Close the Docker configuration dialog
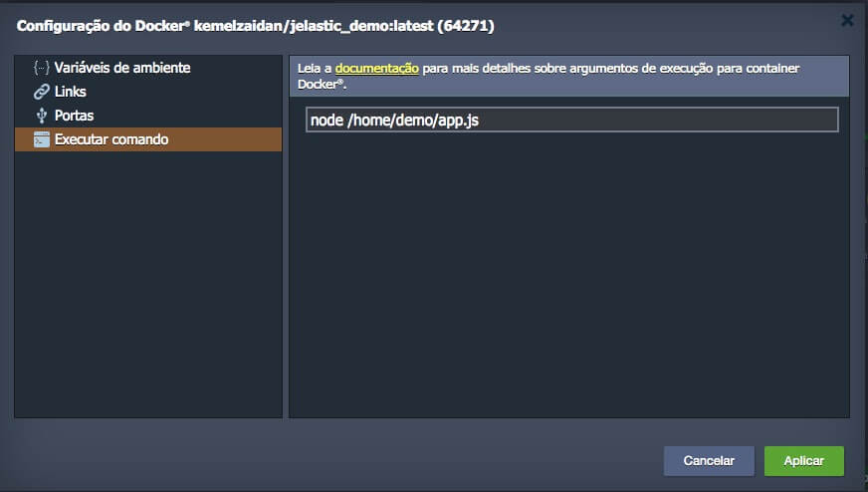This screenshot has width=868, height=492. (x=847, y=21)
